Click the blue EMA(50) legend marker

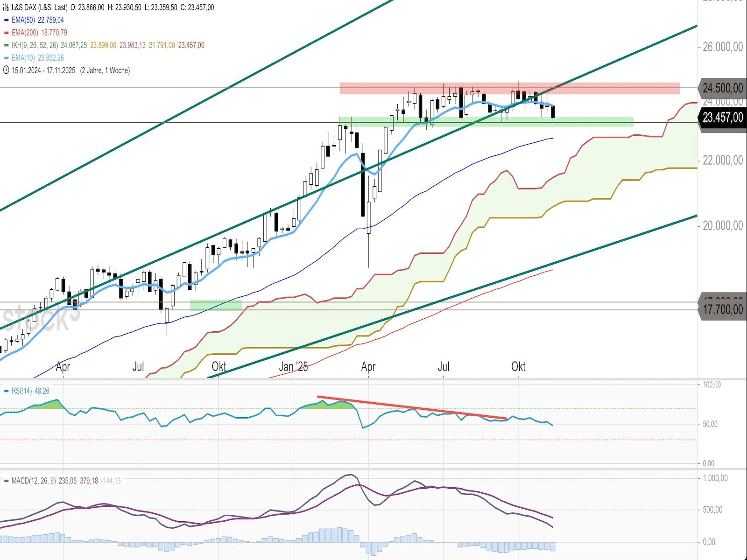pos(6,21)
